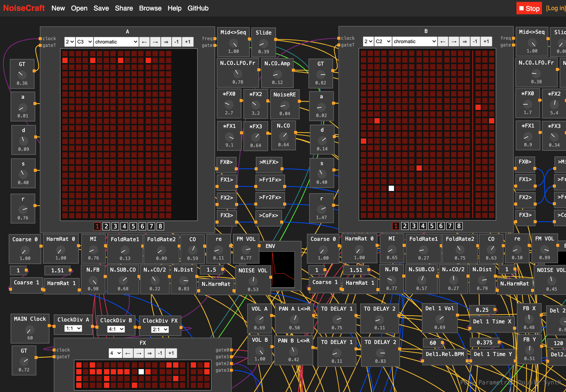Click the Mid<>Seq knob beside sequencer A
The image size is (566, 392).
[x=233, y=43]
